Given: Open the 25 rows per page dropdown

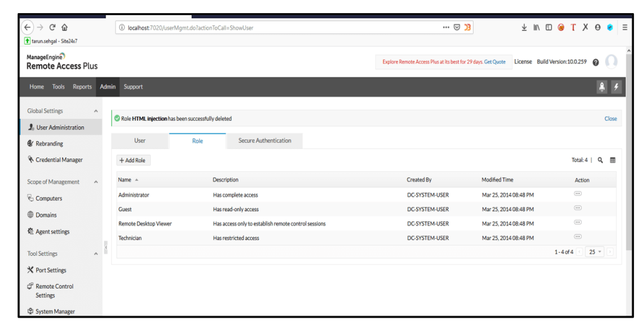Looking at the screenshot, I should pyautogui.click(x=595, y=252).
